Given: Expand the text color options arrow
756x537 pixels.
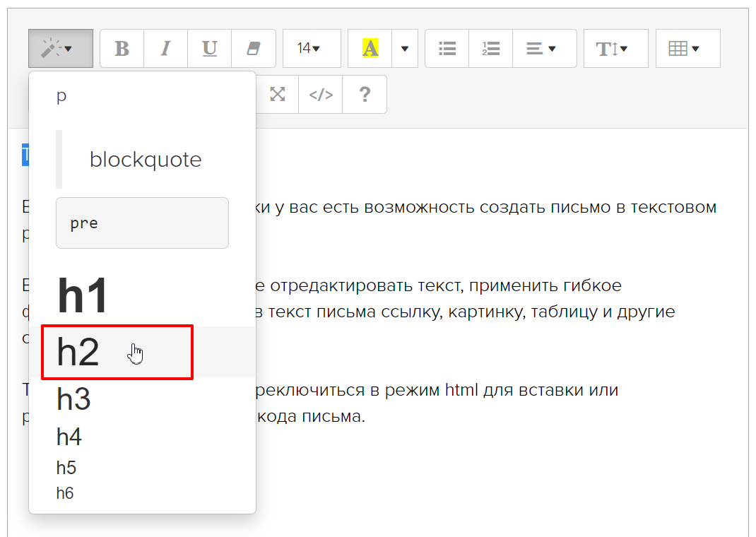Looking at the screenshot, I should tap(405, 48).
